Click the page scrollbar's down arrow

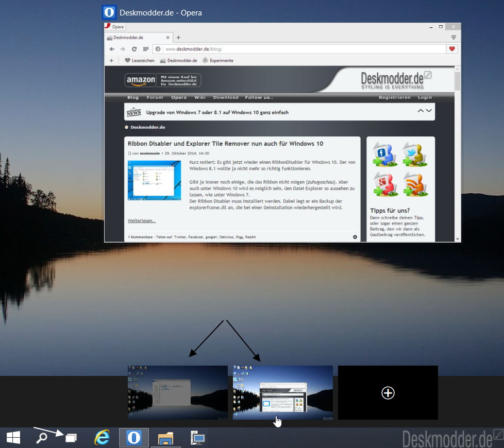tap(458, 239)
